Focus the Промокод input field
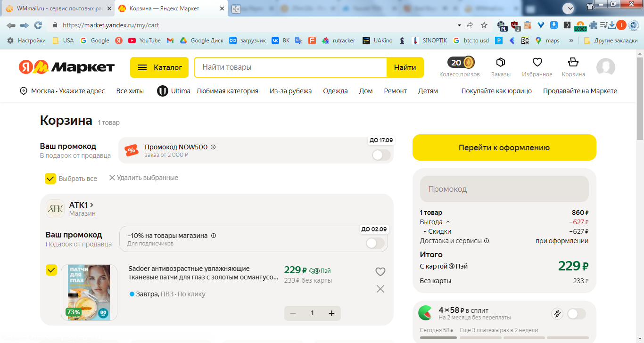Viewport: 644px width, 343px height. point(504,189)
